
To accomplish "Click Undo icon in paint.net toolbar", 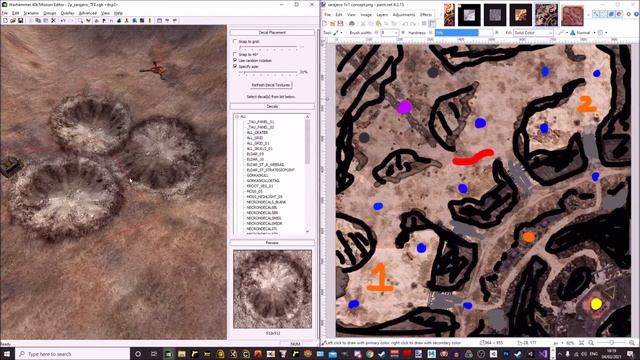I will (405, 24).
